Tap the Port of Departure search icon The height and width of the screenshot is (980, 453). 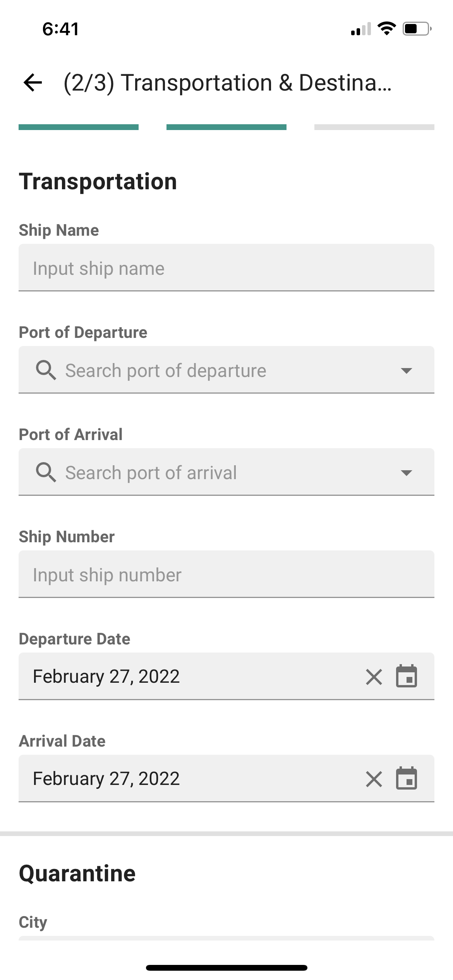click(x=46, y=370)
